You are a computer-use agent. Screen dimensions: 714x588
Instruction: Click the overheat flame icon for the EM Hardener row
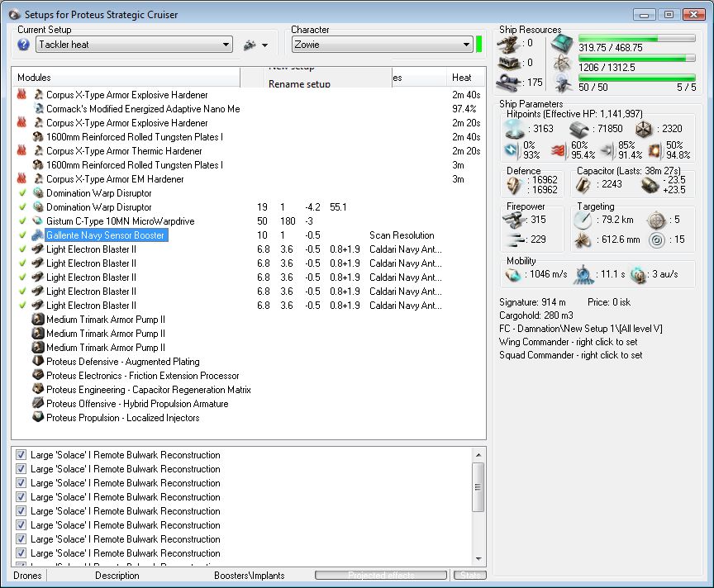point(21,179)
